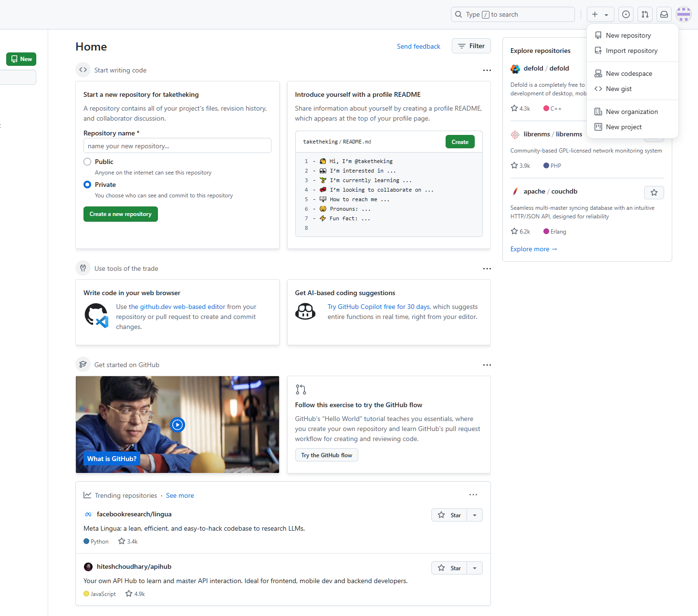The width and height of the screenshot is (698, 616).
Task: Star the hiteshchoudhary/apihub repository
Action: [449, 568]
